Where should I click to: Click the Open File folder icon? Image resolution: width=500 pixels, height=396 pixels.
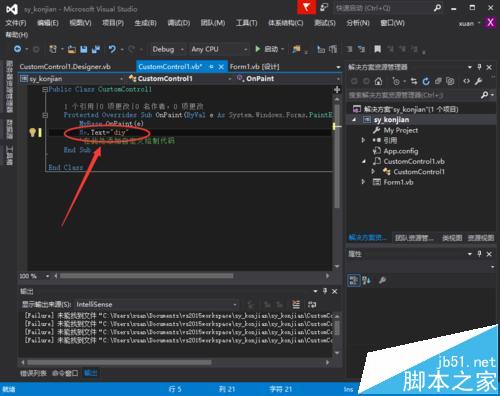pos(72,50)
